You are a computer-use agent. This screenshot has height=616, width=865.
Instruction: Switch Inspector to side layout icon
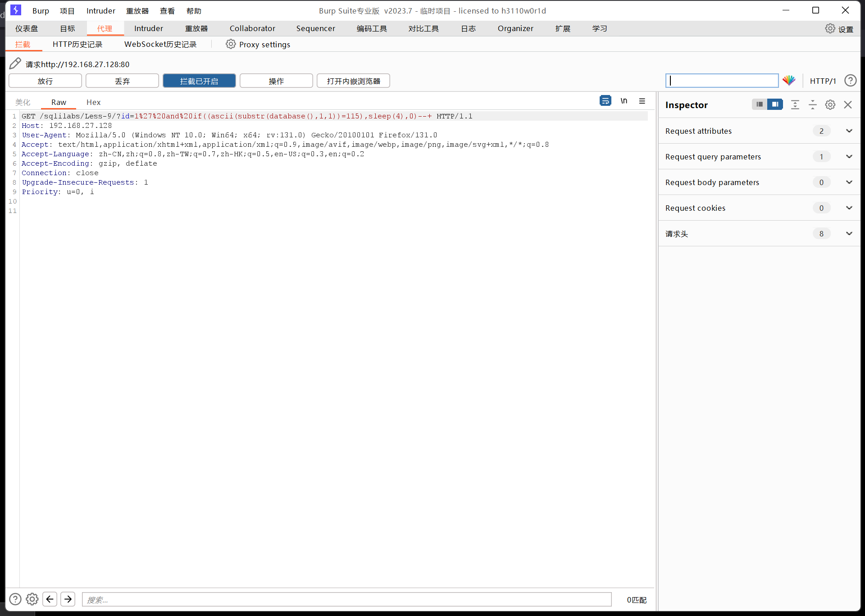point(775,104)
